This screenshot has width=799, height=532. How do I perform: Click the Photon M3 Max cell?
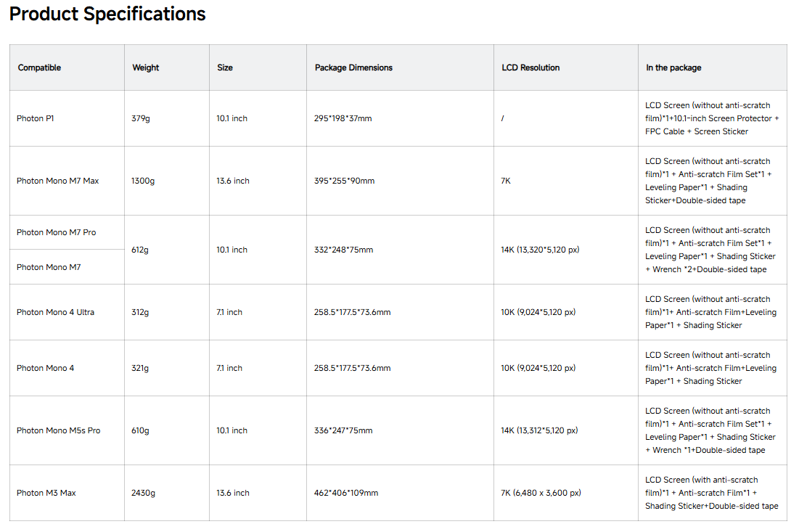(x=46, y=493)
